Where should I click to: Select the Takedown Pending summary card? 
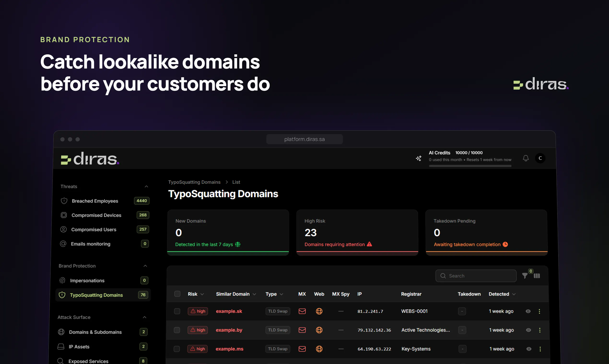tap(486, 233)
